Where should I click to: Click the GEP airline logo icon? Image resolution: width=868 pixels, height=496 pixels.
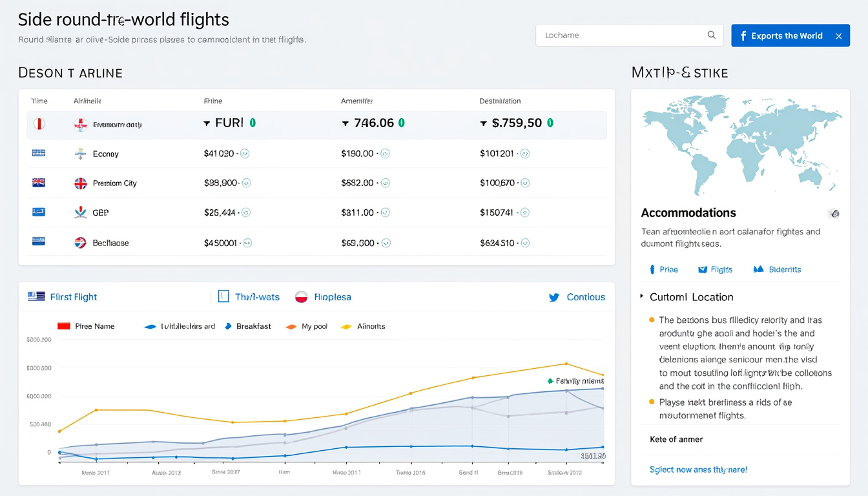[81, 212]
